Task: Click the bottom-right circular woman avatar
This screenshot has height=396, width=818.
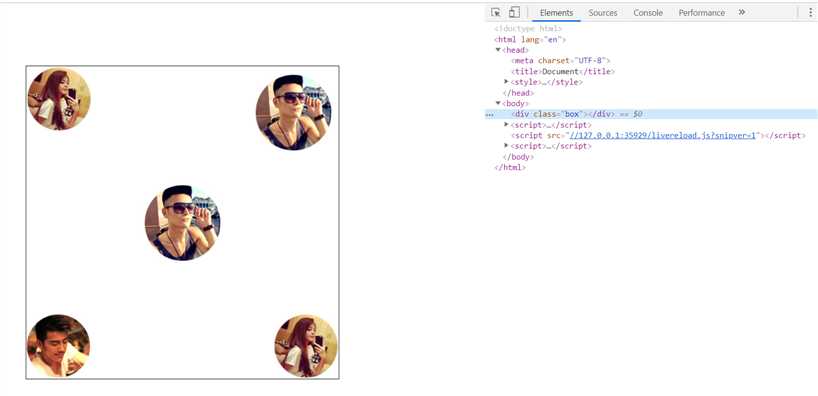Action: tap(306, 345)
